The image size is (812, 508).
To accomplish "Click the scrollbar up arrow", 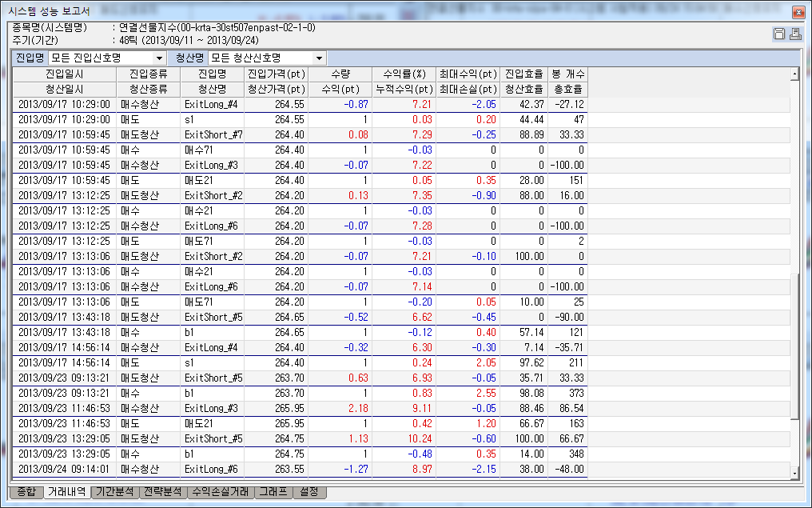I will tap(794, 74).
